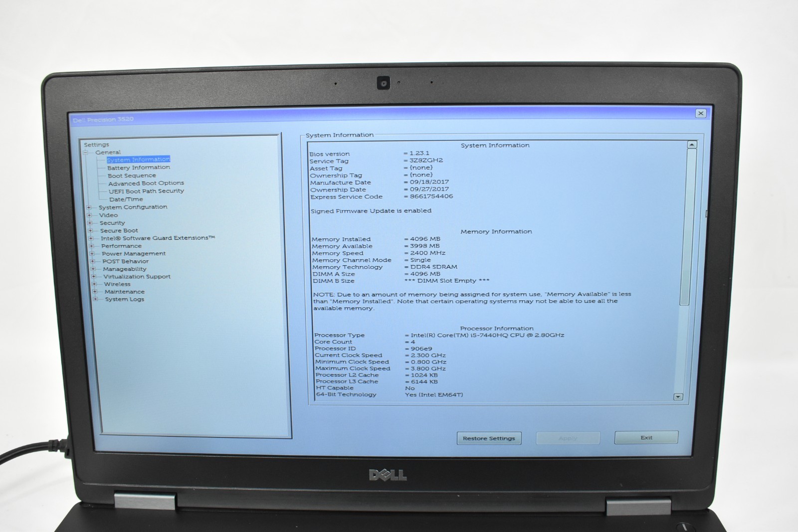The width and height of the screenshot is (798, 532).
Task: Click the DIMM Slot Empty text
Action: tap(447, 280)
